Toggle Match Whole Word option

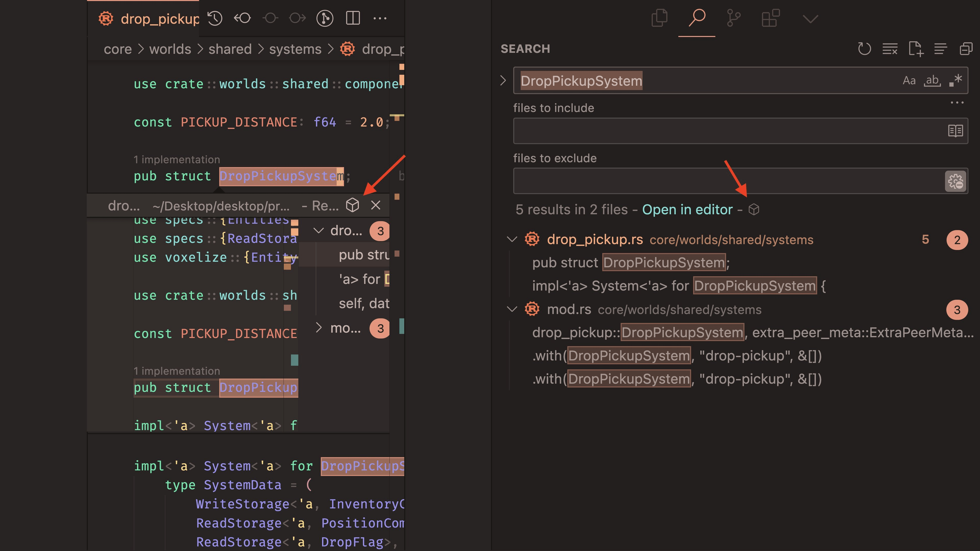pyautogui.click(x=932, y=81)
